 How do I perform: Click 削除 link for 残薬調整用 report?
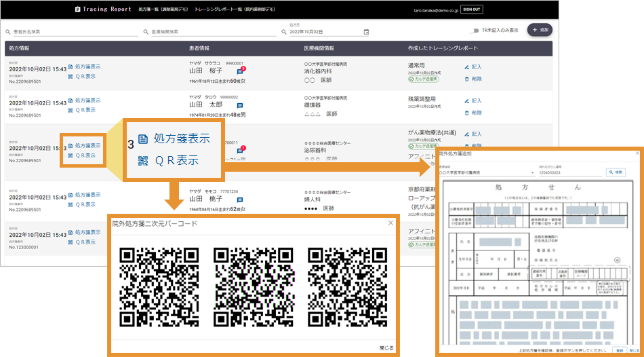(477, 113)
